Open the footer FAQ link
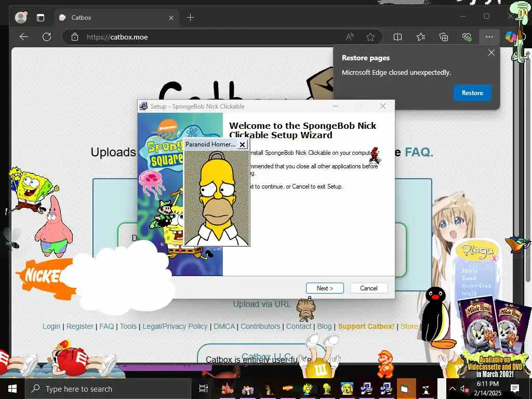Image resolution: width=532 pixels, height=399 pixels. [x=107, y=326]
